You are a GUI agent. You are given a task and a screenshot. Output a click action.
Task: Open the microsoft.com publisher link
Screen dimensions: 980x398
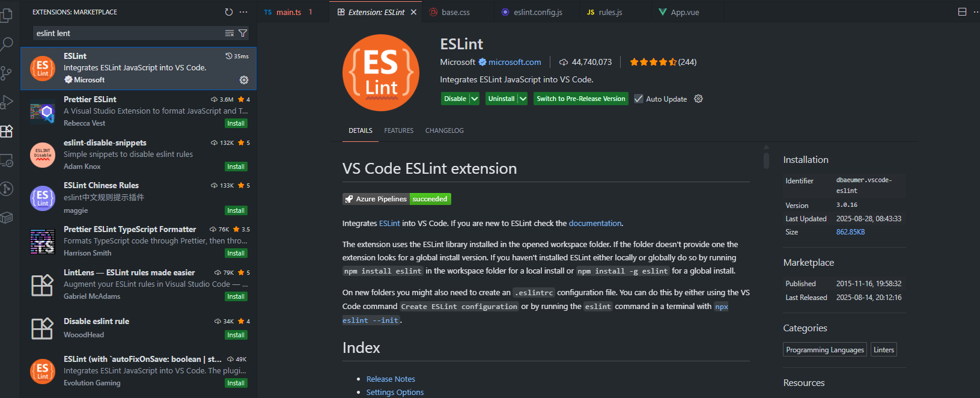coord(514,62)
